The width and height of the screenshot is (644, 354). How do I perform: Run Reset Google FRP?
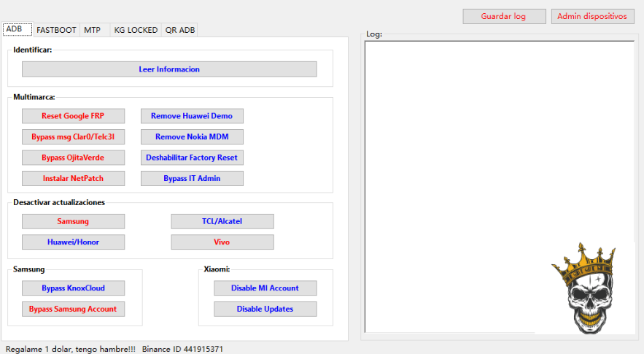pos(73,116)
